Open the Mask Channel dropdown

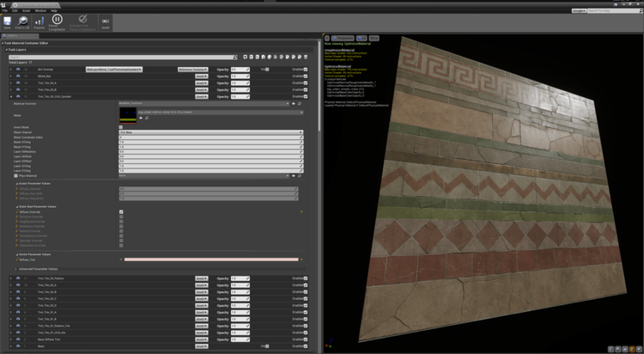pyautogui.click(x=210, y=132)
